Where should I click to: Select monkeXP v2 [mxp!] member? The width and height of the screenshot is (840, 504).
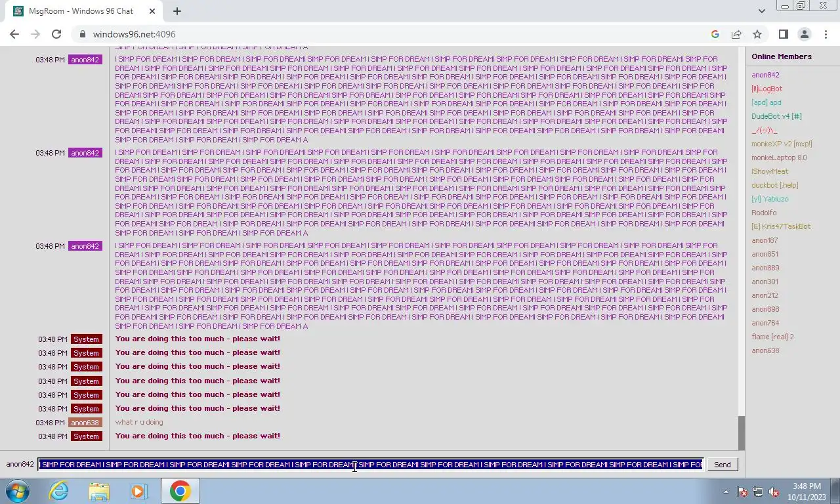pos(782,144)
